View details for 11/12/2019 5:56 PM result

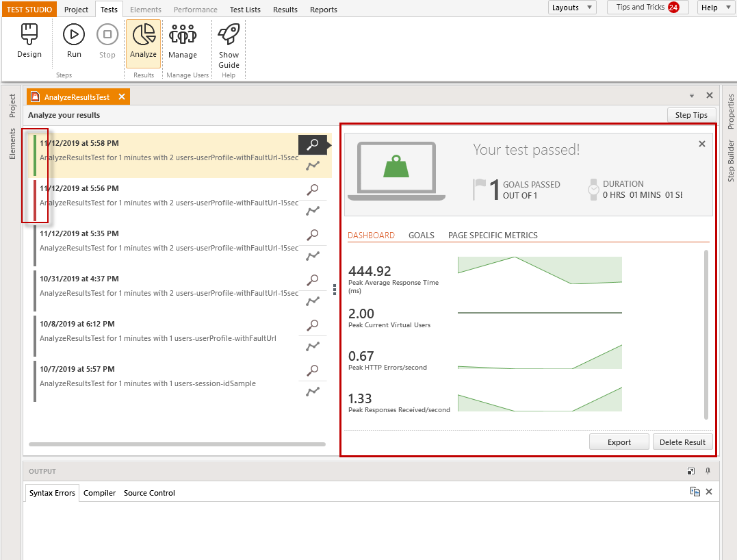pyautogui.click(x=313, y=190)
